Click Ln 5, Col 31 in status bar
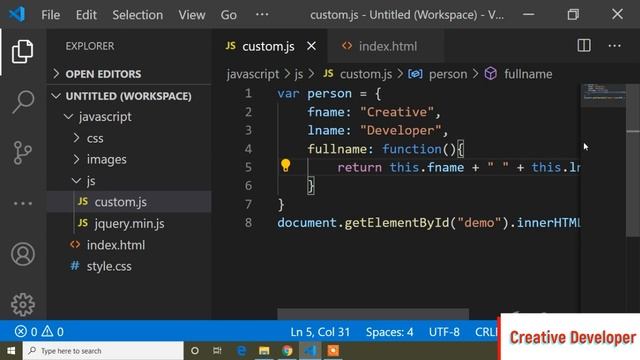 320,332
